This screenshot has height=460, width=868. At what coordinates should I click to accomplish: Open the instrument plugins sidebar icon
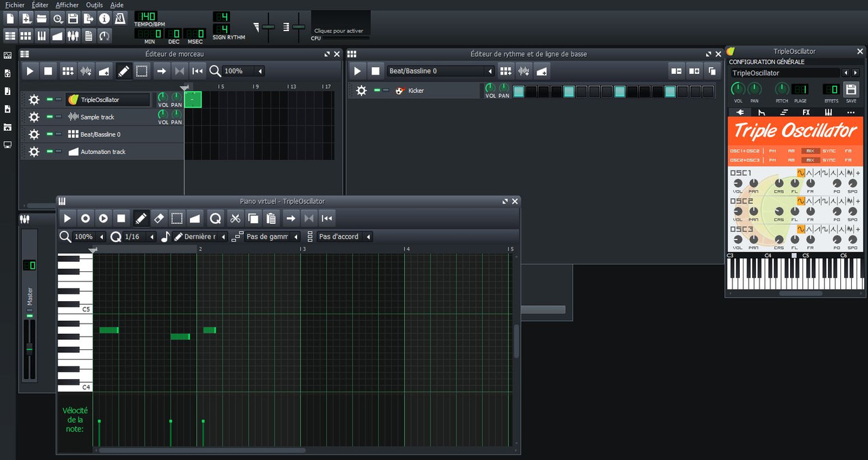click(7, 56)
